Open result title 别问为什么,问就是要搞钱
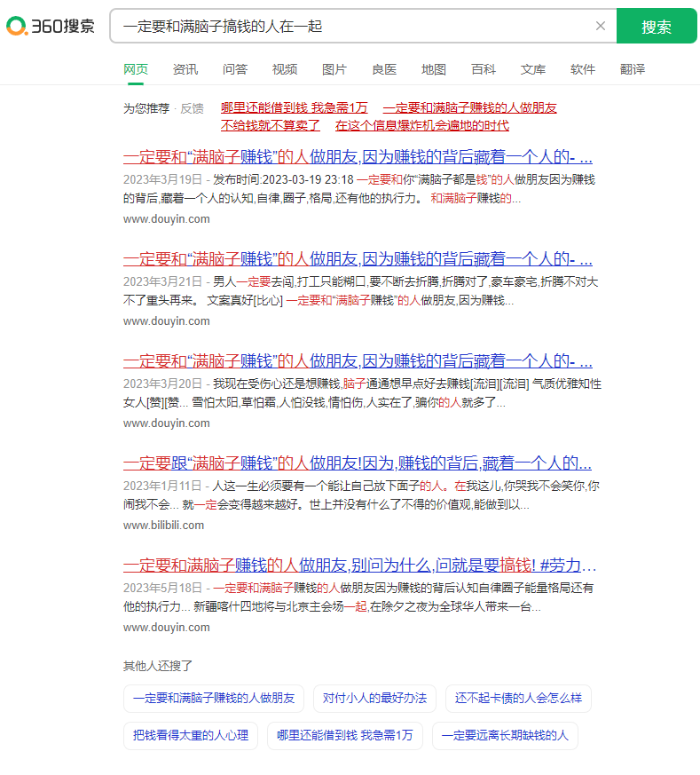The width and height of the screenshot is (700, 775). point(359,565)
